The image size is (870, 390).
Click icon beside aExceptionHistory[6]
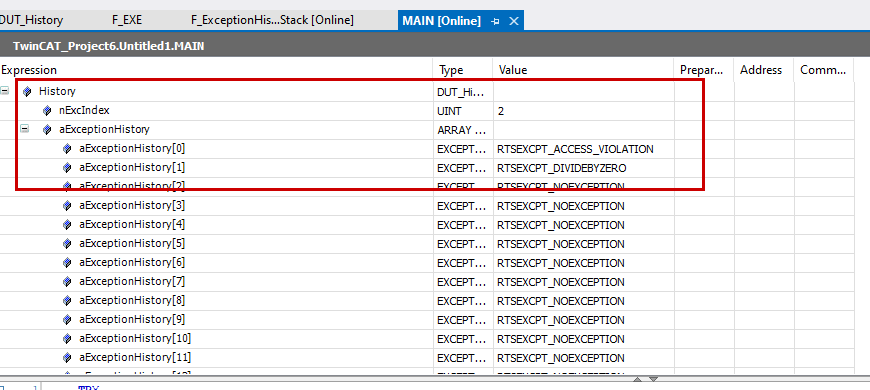coord(67,262)
